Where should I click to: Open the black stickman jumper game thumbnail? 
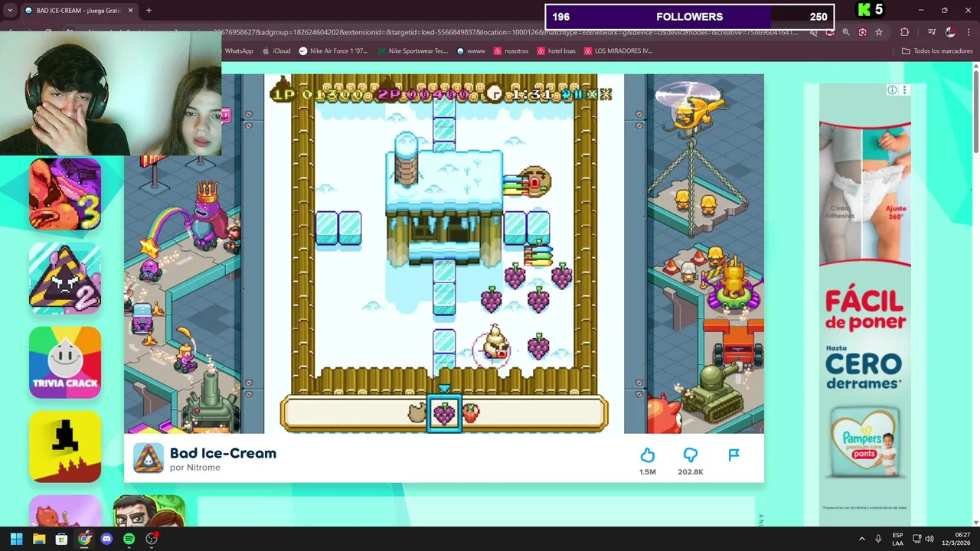65,447
